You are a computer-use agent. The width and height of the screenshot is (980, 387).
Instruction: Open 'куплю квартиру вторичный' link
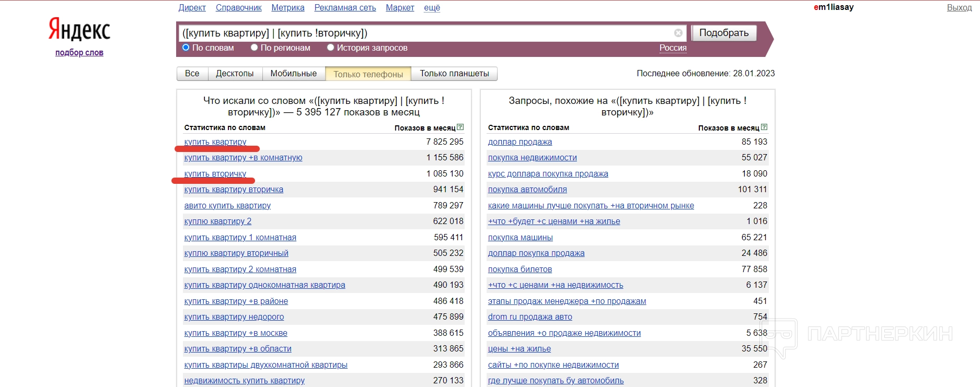(x=236, y=253)
